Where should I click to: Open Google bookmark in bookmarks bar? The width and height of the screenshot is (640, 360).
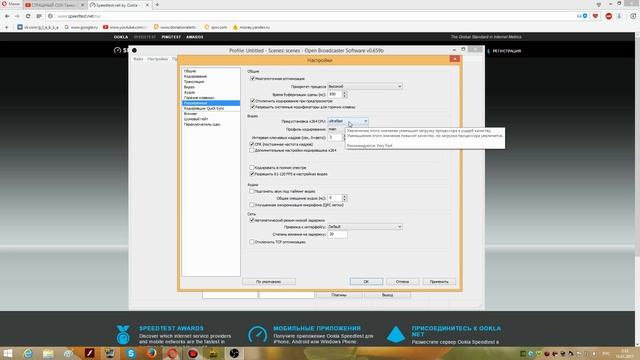[81, 27]
